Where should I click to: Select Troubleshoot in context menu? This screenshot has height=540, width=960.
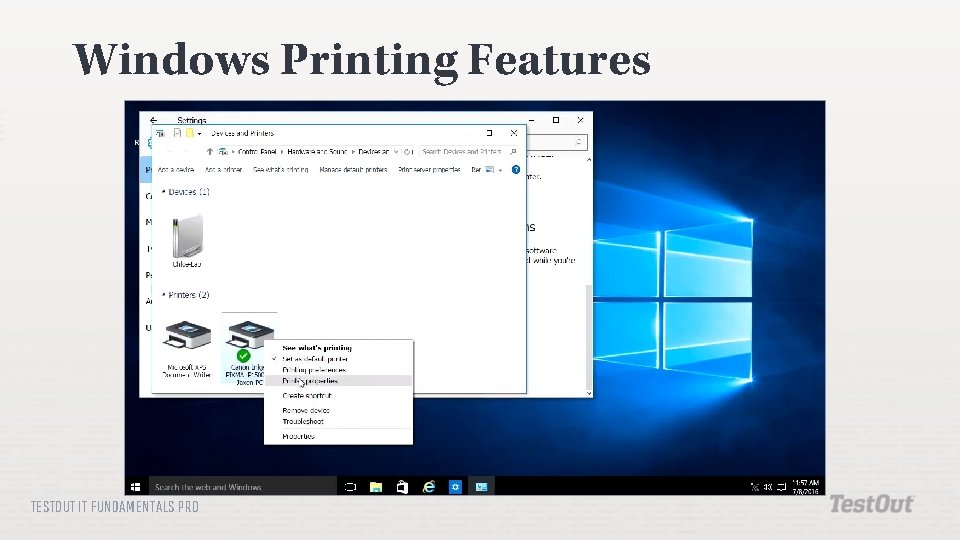[339, 421]
